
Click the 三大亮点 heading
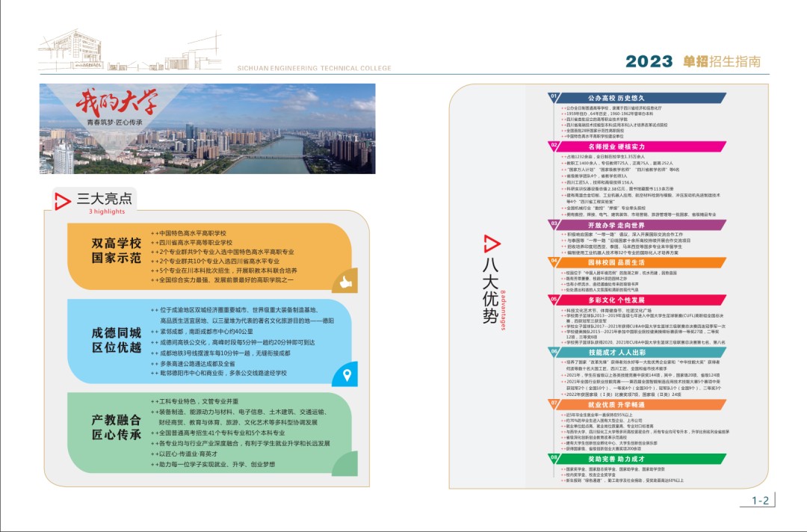pos(105,199)
